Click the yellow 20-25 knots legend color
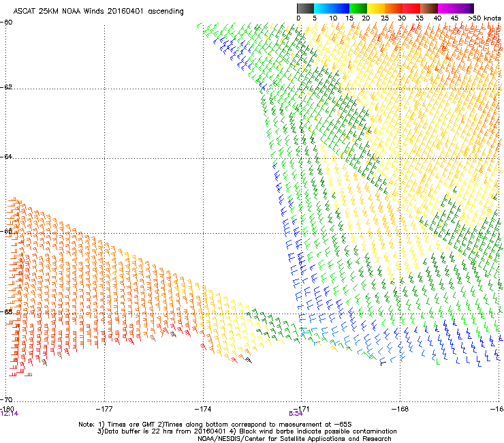The height and width of the screenshot is (443, 504). click(376, 8)
